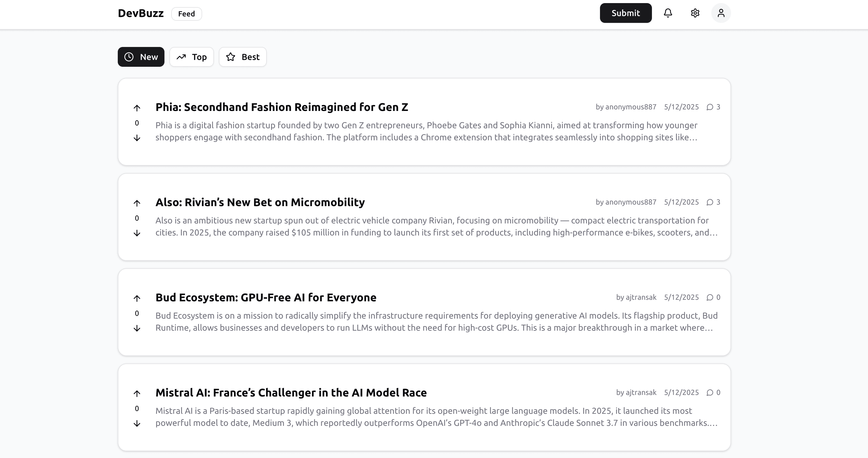
Task: Enable the New sorting filter
Action: 141,57
